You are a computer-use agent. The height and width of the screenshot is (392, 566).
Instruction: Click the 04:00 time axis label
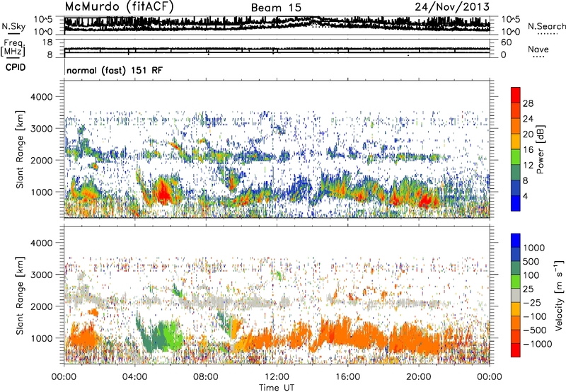pyautogui.click(x=134, y=377)
